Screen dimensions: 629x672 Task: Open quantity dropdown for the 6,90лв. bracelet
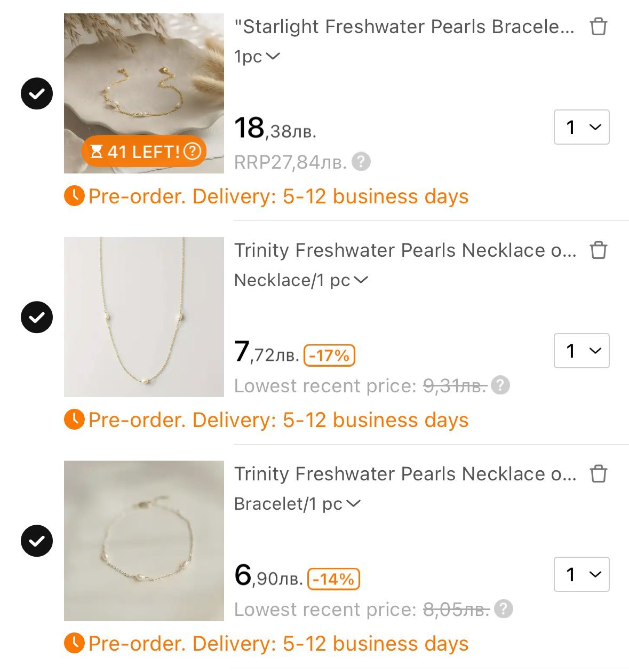tap(582, 574)
